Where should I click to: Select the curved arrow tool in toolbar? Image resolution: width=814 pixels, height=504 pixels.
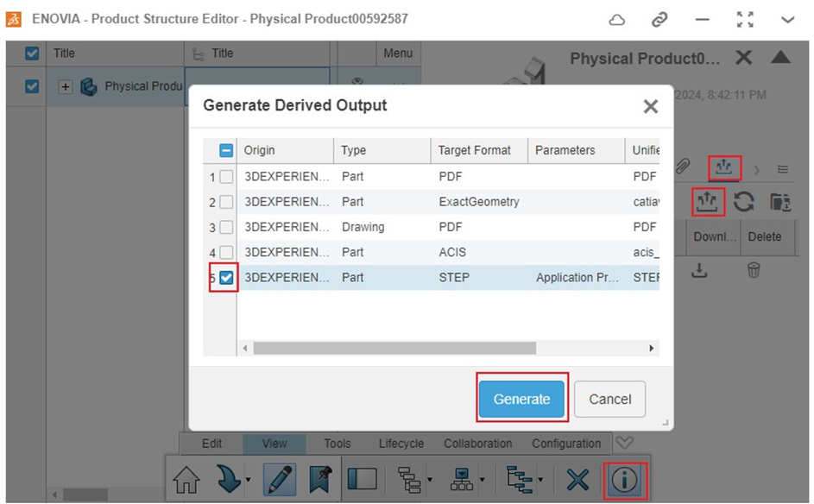click(229, 479)
